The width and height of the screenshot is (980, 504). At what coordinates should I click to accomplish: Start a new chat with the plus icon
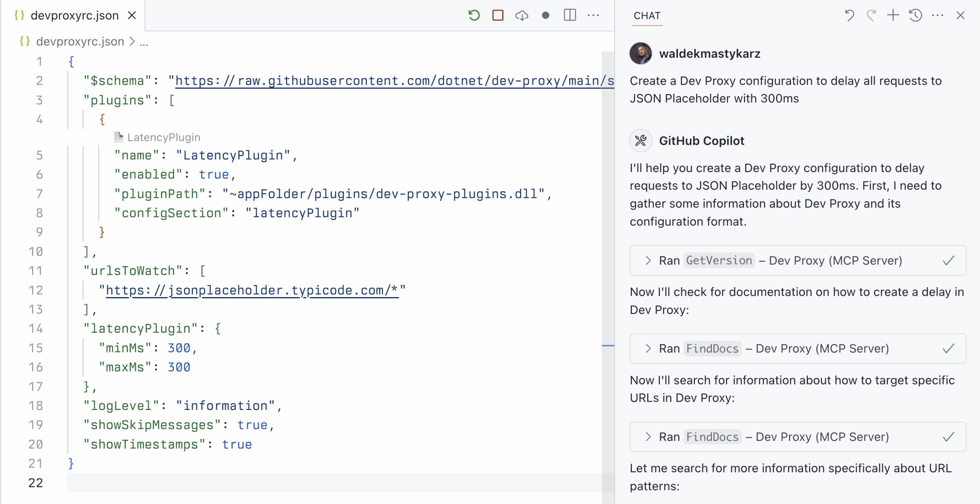point(893,15)
